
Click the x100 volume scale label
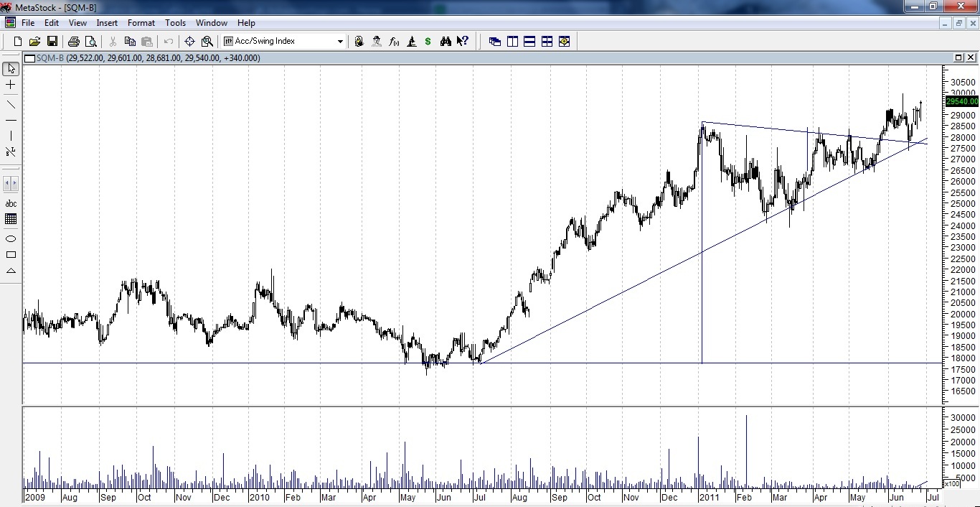coord(951,484)
